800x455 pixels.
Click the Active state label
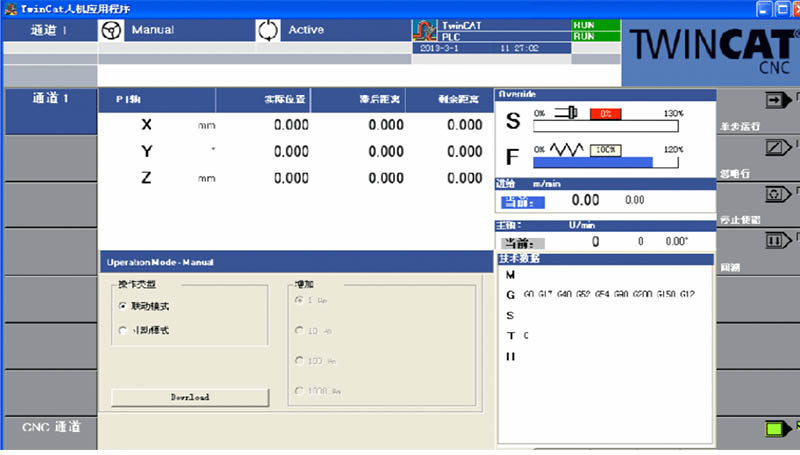pyautogui.click(x=306, y=30)
